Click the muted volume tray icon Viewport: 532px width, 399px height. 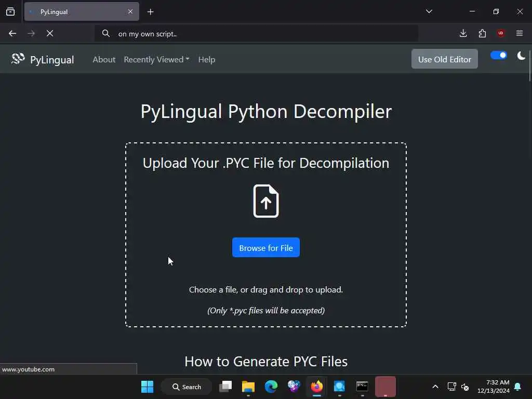coord(465,387)
